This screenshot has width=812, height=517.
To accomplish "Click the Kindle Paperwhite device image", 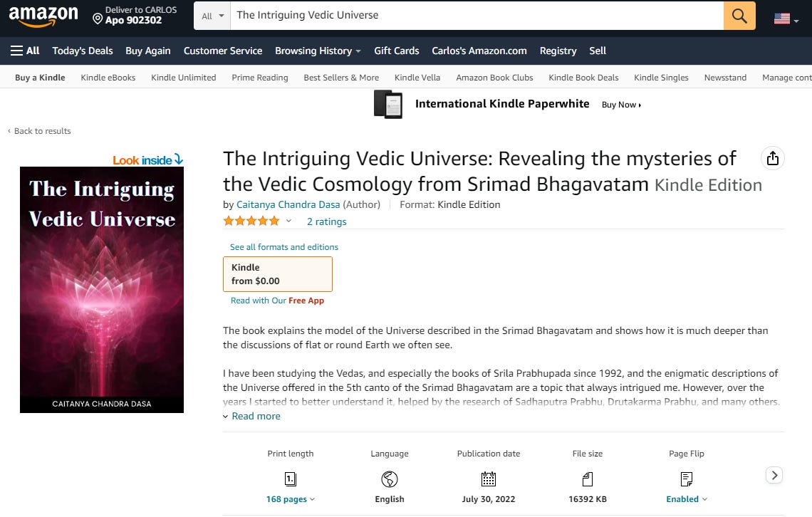I will pos(388,104).
